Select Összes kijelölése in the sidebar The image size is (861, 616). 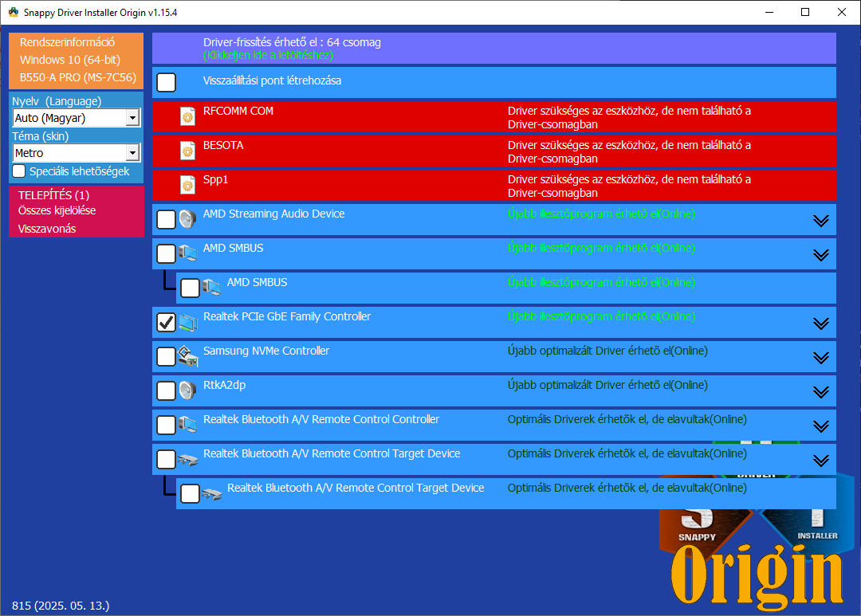pos(57,211)
